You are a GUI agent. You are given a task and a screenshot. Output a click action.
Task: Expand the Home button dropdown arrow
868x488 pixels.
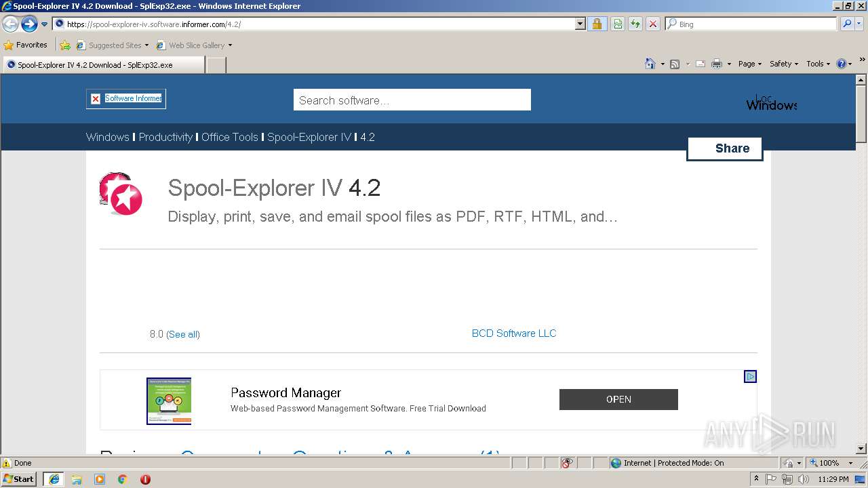pyautogui.click(x=663, y=64)
